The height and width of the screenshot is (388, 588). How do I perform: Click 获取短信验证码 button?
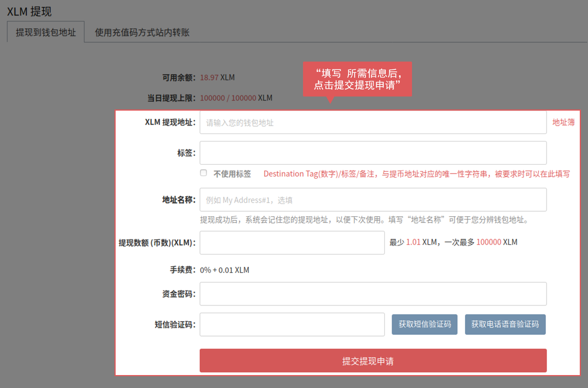[425, 324]
